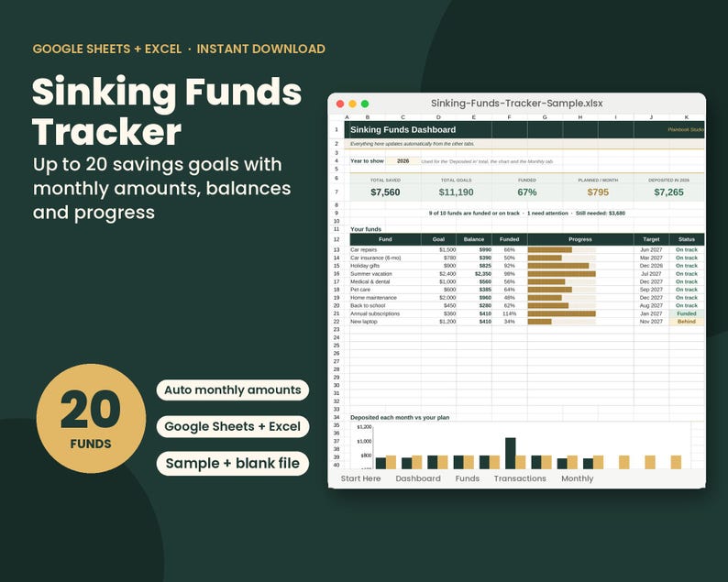This screenshot has width=728, height=582.
Task: Open the Dashboard sheet tab
Action: click(x=418, y=478)
